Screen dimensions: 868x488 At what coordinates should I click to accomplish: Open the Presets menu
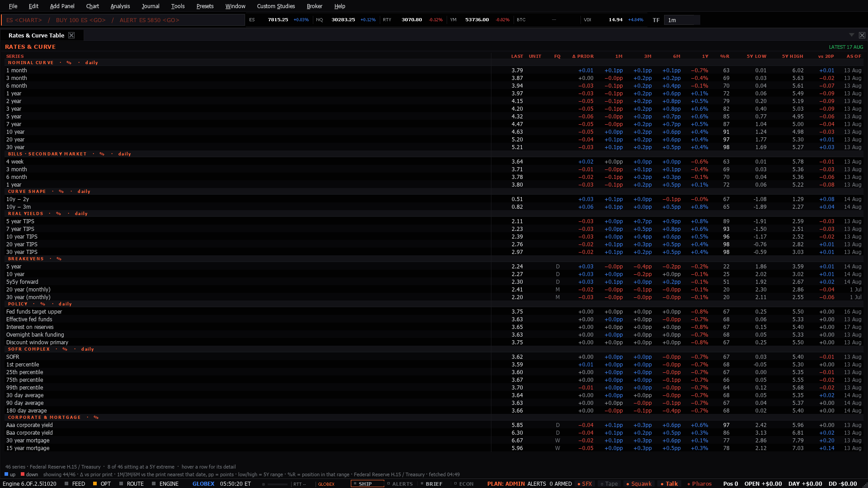(x=205, y=6)
